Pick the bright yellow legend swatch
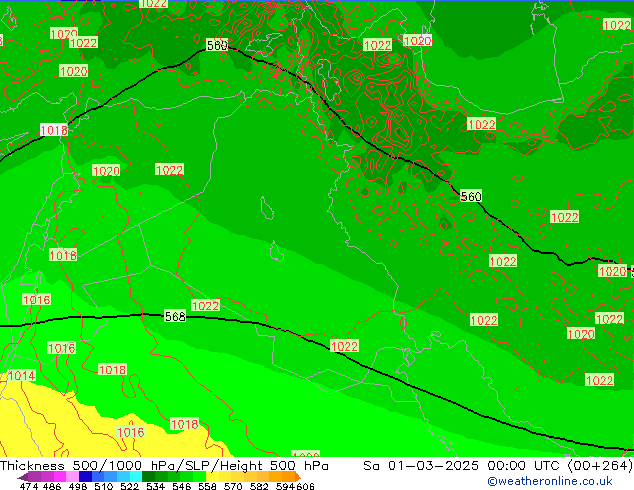The height and width of the screenshot is (490, 634). pos(212,477)
